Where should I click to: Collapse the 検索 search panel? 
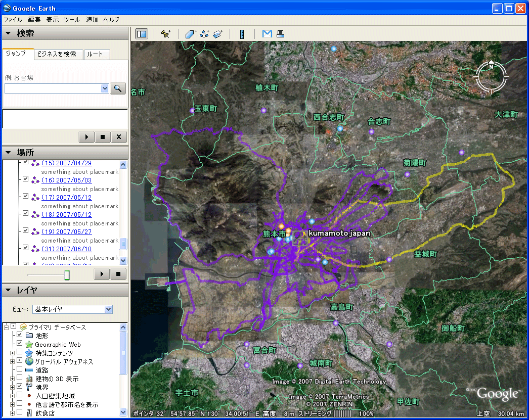coord(8,33)
